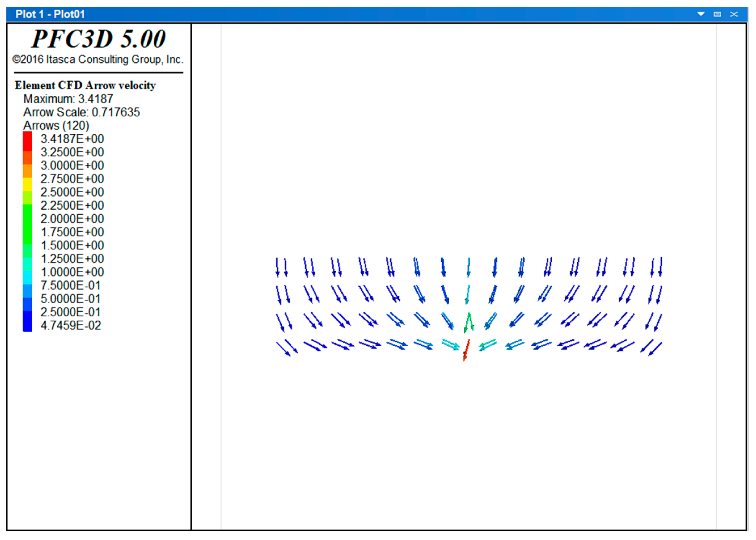Click the 2.0000E+00 legend value
Image resolution: width=756 pixels, height=540 pixels.
tap(72, 218)
